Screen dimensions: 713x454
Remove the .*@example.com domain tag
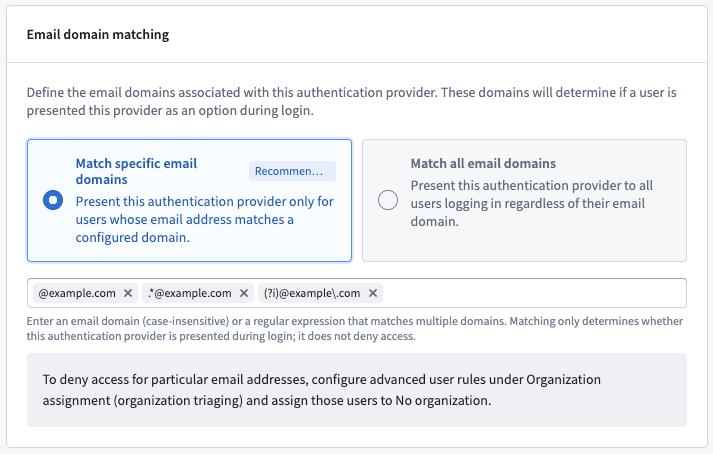click(x=244, y=293)
